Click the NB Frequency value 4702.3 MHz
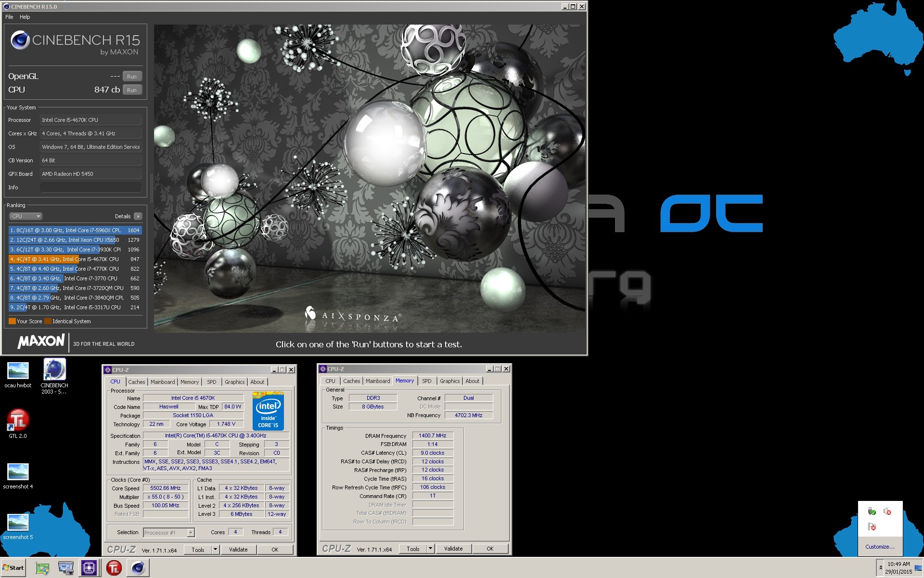This screenshot has width=924, height=578. coord(469,415)
